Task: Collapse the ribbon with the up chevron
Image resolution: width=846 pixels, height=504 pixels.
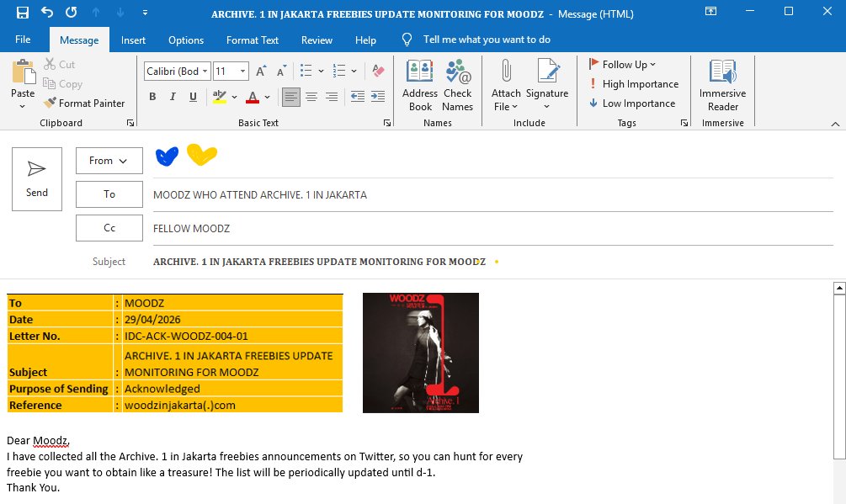Action: tap(835, 124)
